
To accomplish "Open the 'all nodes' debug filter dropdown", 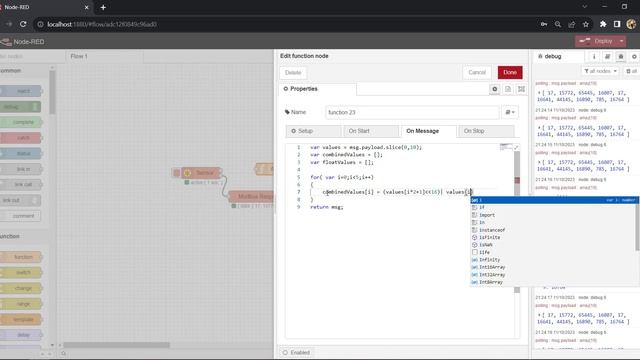I will click(x=600, y=71).
